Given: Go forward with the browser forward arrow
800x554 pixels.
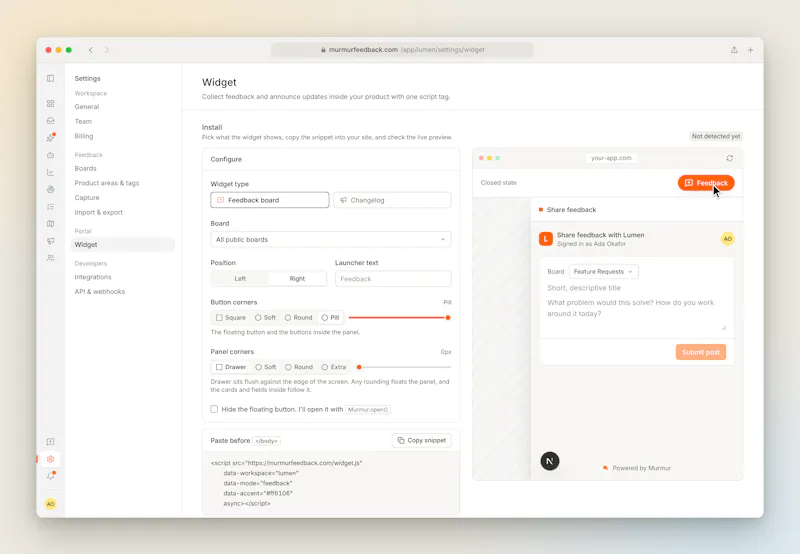Looking at the screenshot, I should pyautogui.click(x=107, y=50).
